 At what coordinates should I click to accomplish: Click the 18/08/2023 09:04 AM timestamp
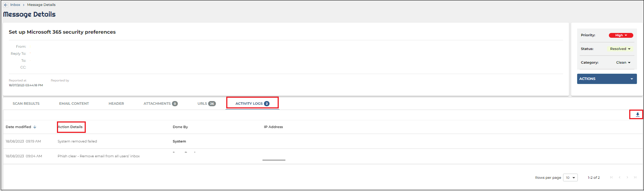tap(24, 156)
